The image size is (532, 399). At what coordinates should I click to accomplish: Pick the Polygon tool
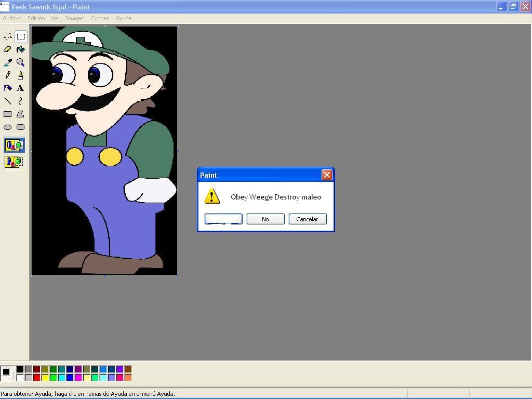(21, 114)
